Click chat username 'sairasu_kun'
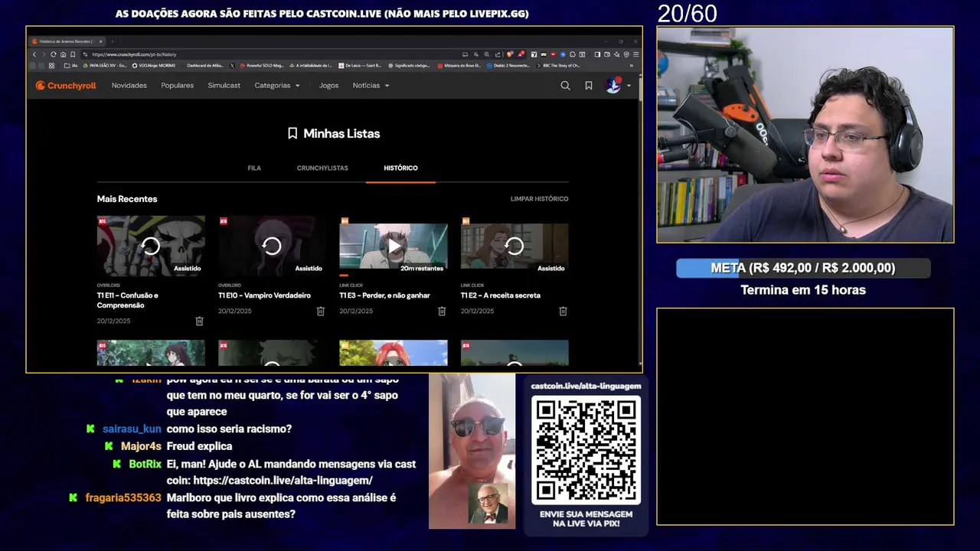Viewport: 980px width, 551px height. (x=132, y=429)
